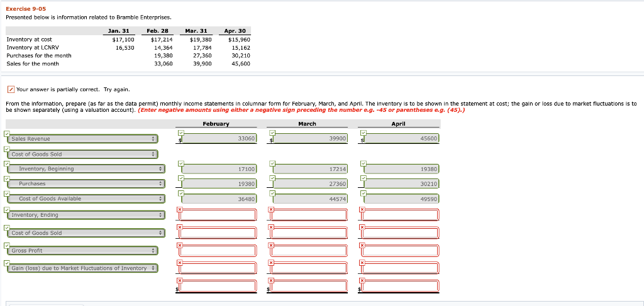
Task: Click February Cost of Goods Available field 36480
Action: click(x=219, y=199)
